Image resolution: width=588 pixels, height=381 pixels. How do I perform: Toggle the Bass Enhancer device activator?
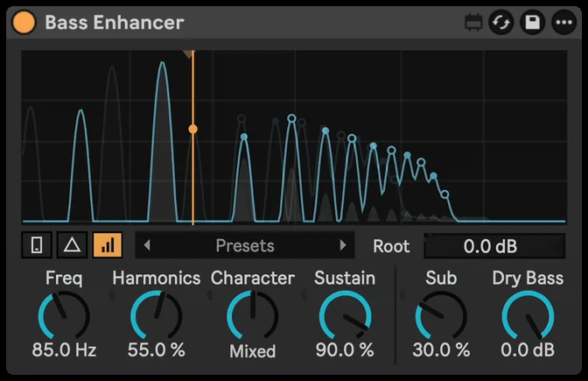coord(24,22)
